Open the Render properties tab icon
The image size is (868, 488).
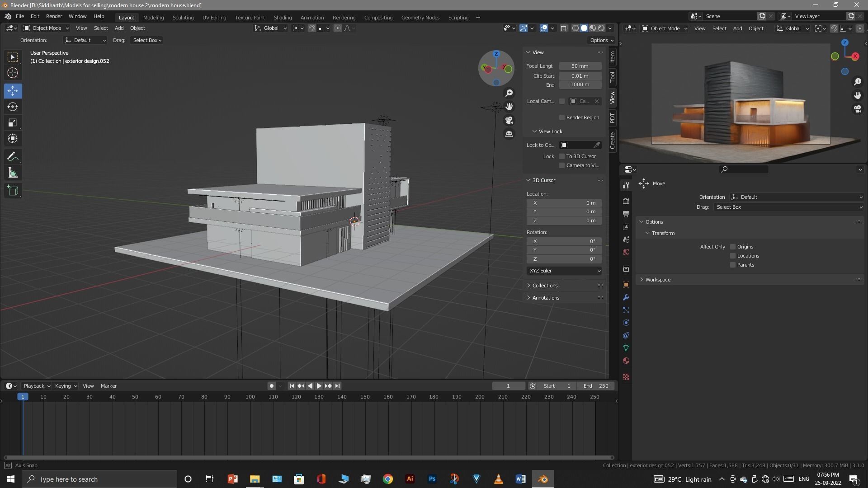click(626, 201)
